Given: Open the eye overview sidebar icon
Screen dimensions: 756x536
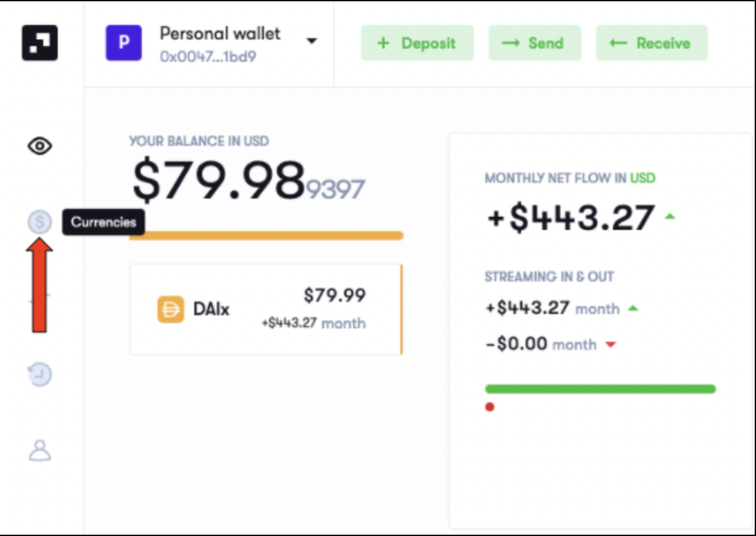Looking at the screenshot, I should point(39,146).
